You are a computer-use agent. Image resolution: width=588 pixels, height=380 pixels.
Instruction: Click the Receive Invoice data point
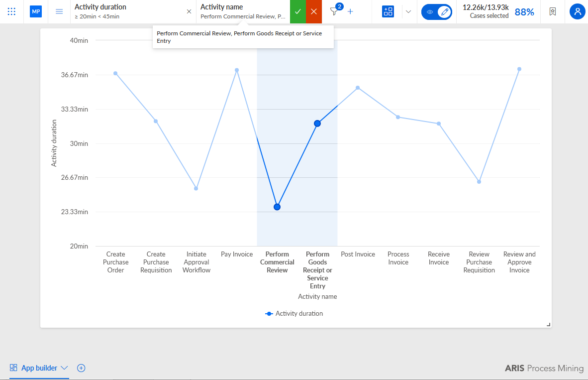coord(439,124)
